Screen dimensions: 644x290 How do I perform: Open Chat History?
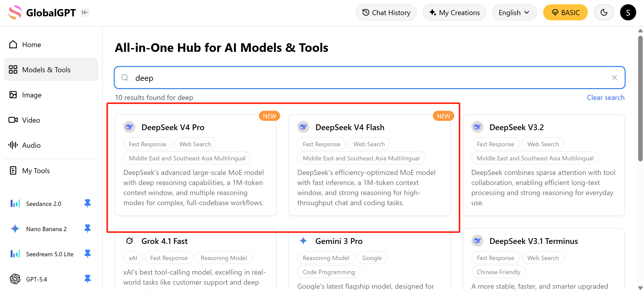coord(386,12)
